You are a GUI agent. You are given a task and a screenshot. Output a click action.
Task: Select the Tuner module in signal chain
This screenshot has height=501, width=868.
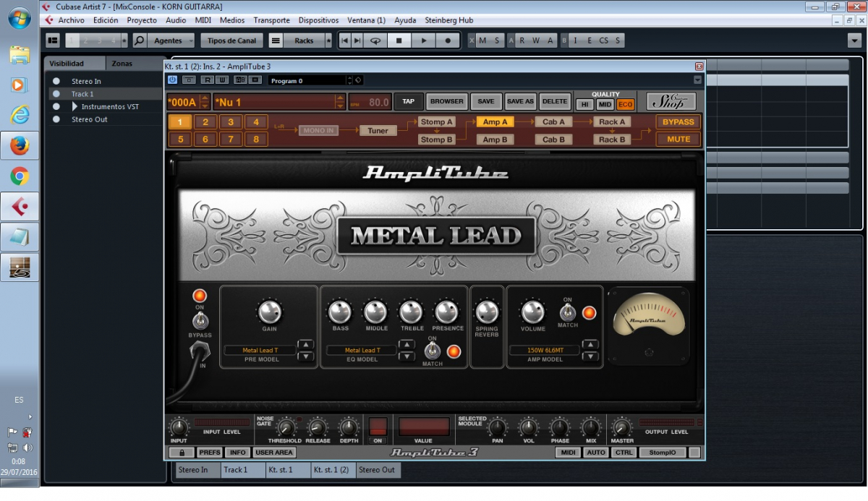(378, 131)
